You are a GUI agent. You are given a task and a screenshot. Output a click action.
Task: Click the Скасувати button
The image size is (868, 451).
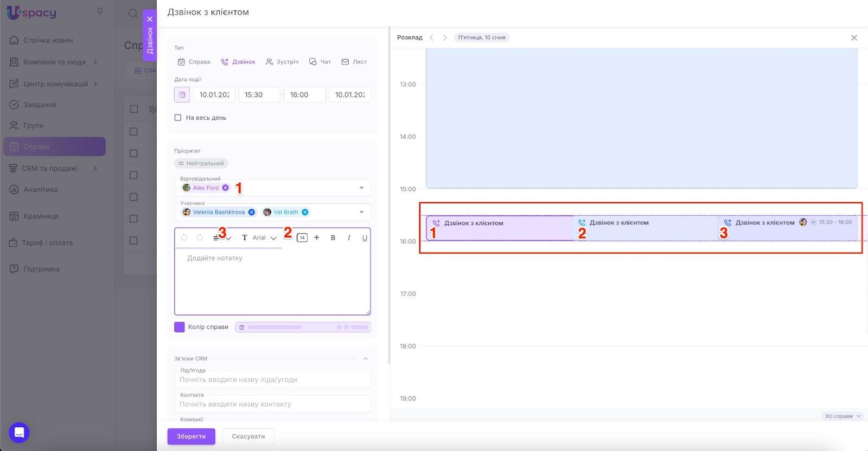(248, 436)
